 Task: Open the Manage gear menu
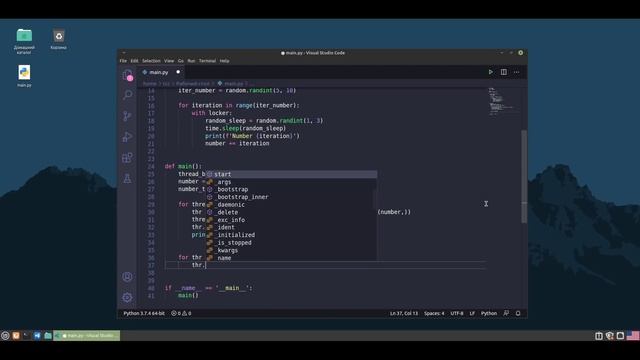127,298
